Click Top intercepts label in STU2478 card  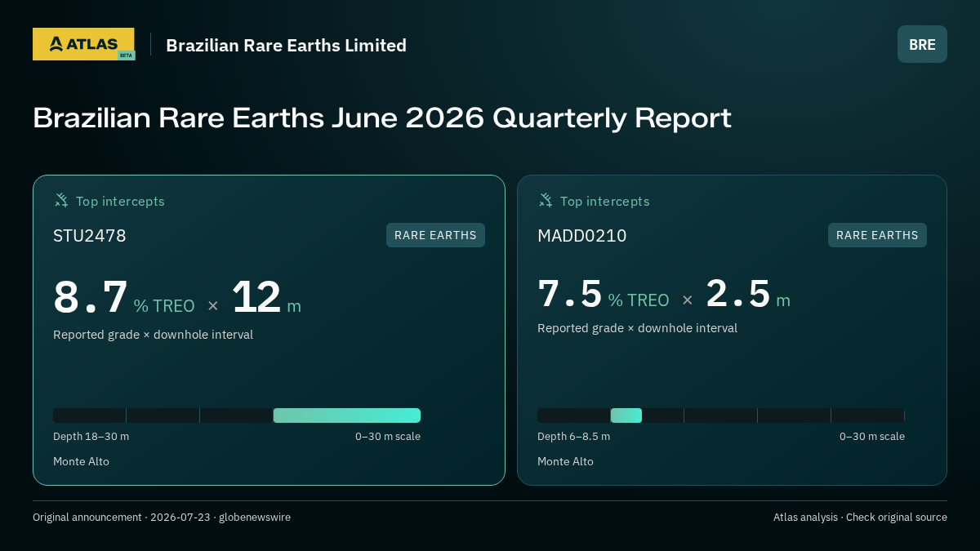120,201
